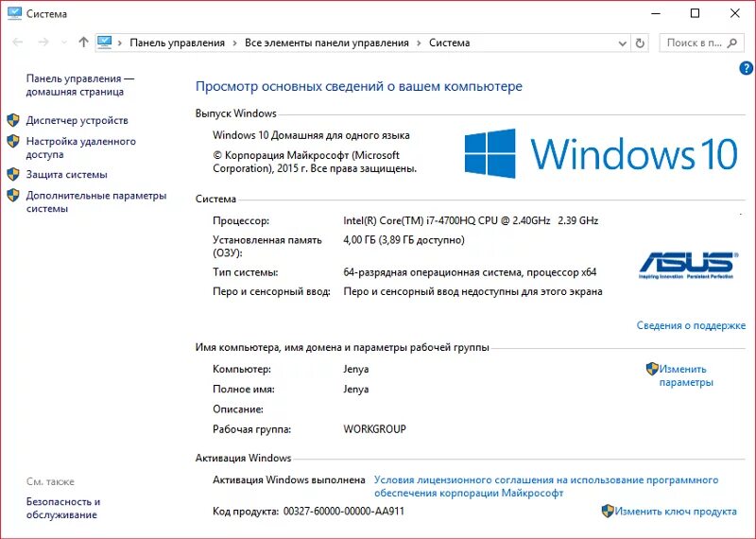This screenshot has width=756, height=539.
Task: Click product ID '00327-60000-00000-AA911'
Action: click(344, 511)
